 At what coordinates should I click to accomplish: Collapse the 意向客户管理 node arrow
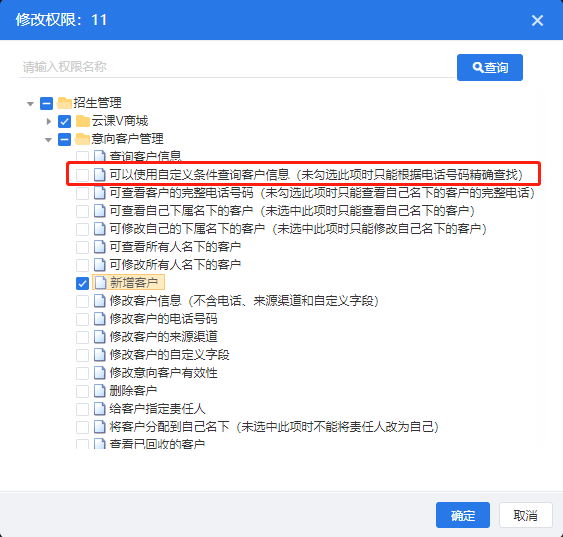click(x=48, y=140)
